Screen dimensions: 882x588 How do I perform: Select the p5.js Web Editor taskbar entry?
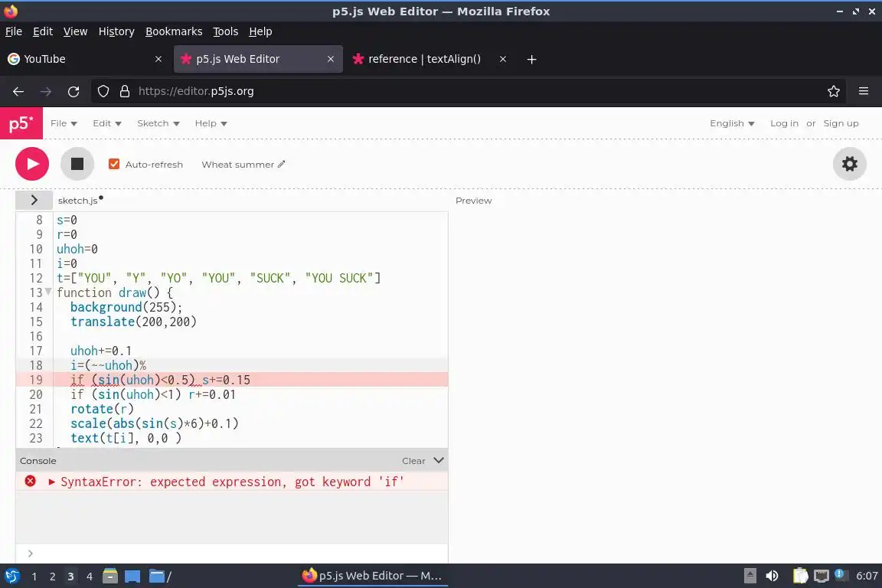click(372, 576)
